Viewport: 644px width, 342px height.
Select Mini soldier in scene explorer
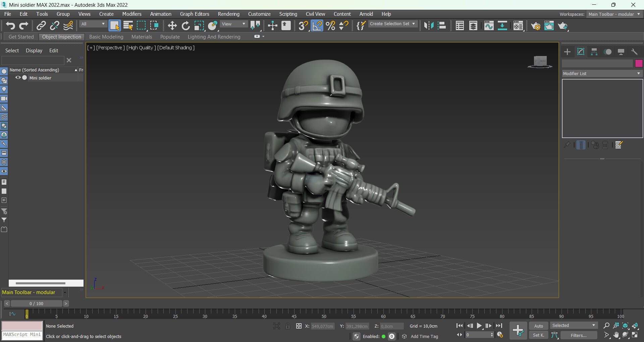[x=40, y=78]
